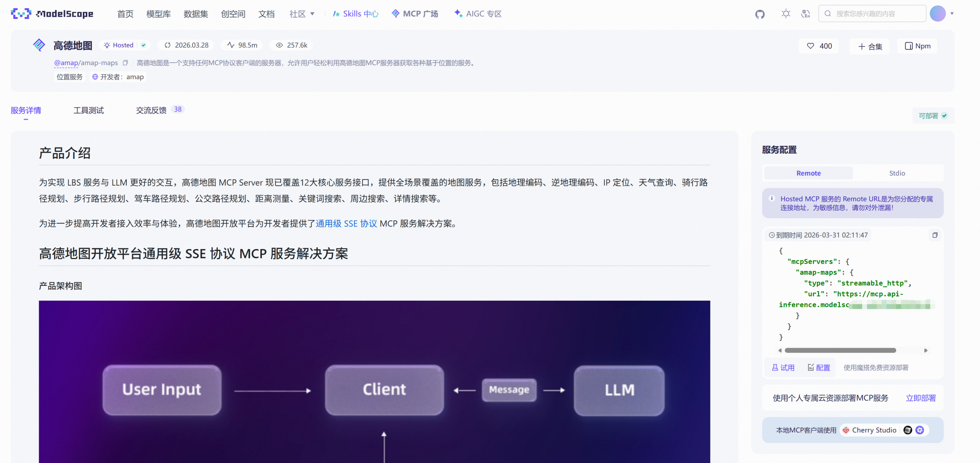Copy the mcpServers JSON configuration
The width and height of the screenshot is (980, 463).
click(934, 235)
